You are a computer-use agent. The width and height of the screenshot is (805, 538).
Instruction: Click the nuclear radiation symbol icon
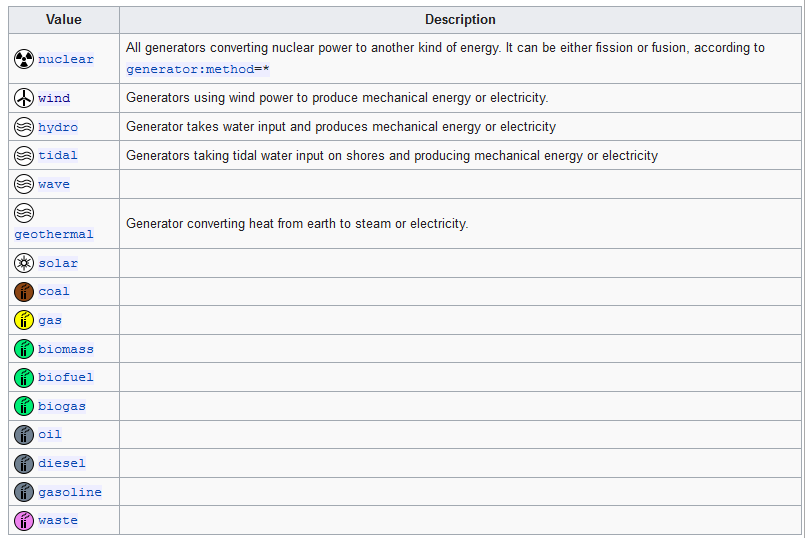click(x=24, y=59)
